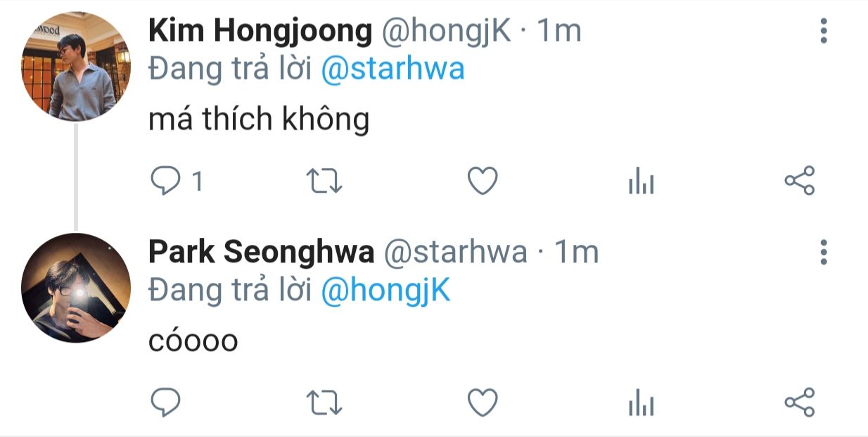Image resolution: width=868 pixels, height=437 pixels.
Task: Open the Park Seonghwa display name
Action: coord(262,253)
